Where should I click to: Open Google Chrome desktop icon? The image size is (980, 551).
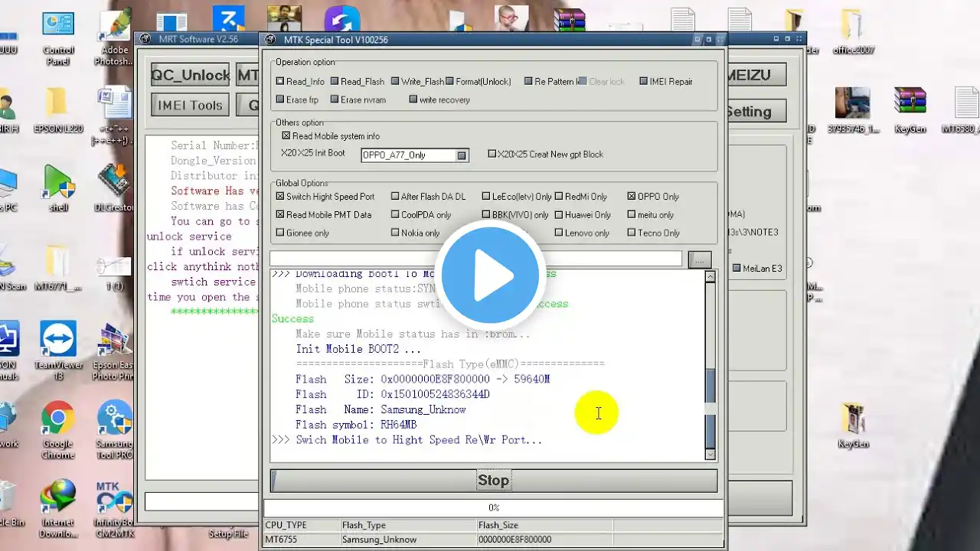[57, 419]
